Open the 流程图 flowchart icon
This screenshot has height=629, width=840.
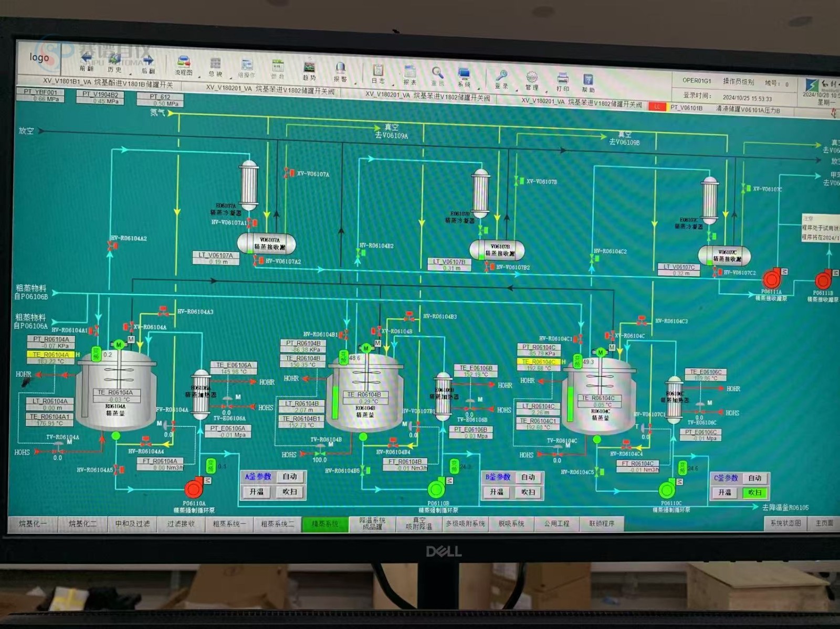tap(183, 61)
